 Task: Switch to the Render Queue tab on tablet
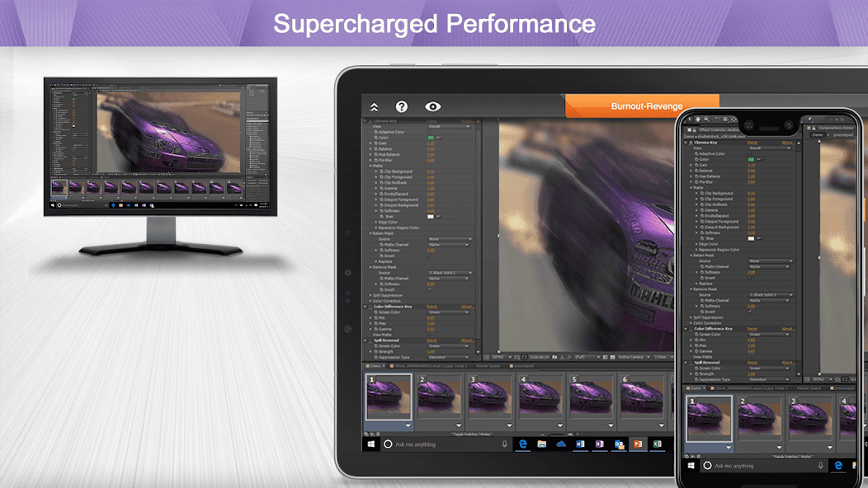point(489,365)
